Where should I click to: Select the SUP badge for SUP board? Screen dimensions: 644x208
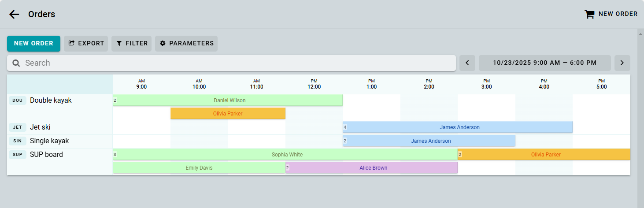coord(18,155)
